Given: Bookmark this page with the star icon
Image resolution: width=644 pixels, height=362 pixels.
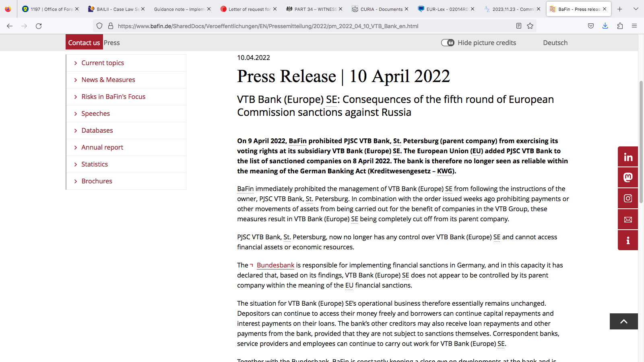Looking at the screenshot, I should pyautogui.click(x=530, y=26).
